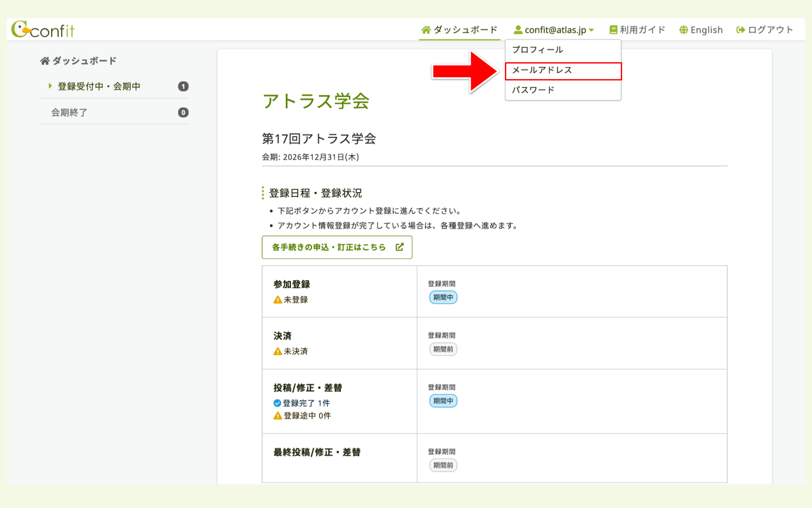Click the 期間中 badge for 参加登録

coord(443,297)
